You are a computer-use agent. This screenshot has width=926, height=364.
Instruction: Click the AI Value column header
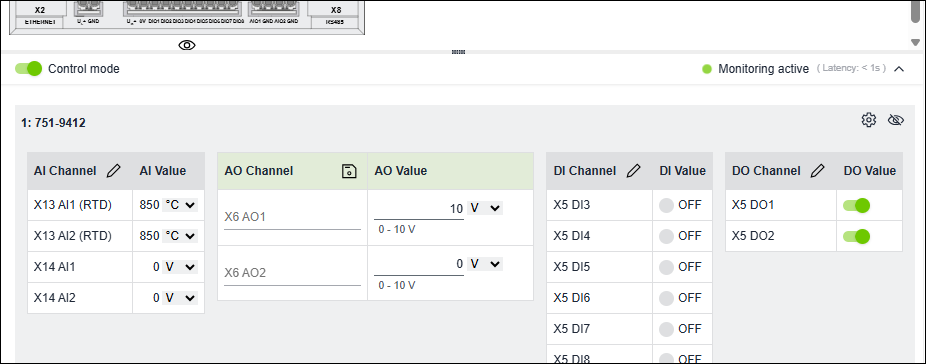pyautogui.click(x=162, y=171)
